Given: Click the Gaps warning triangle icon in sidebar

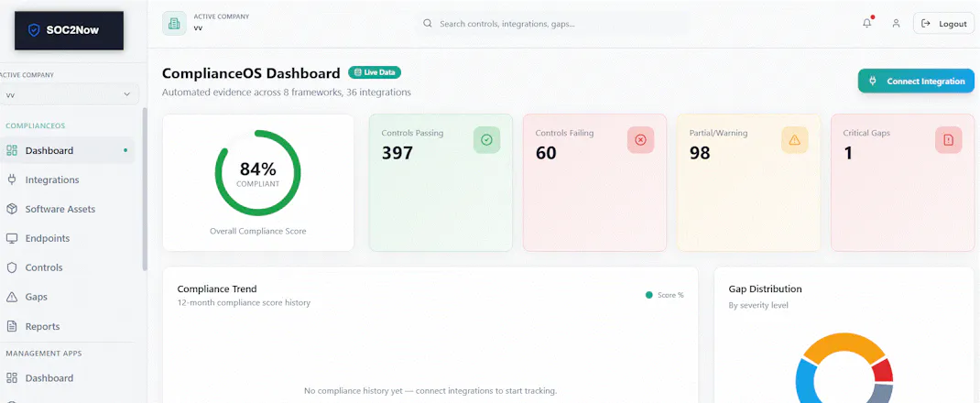Looking at the screenshot, I should pyautogui.click(x=12, y=297).
